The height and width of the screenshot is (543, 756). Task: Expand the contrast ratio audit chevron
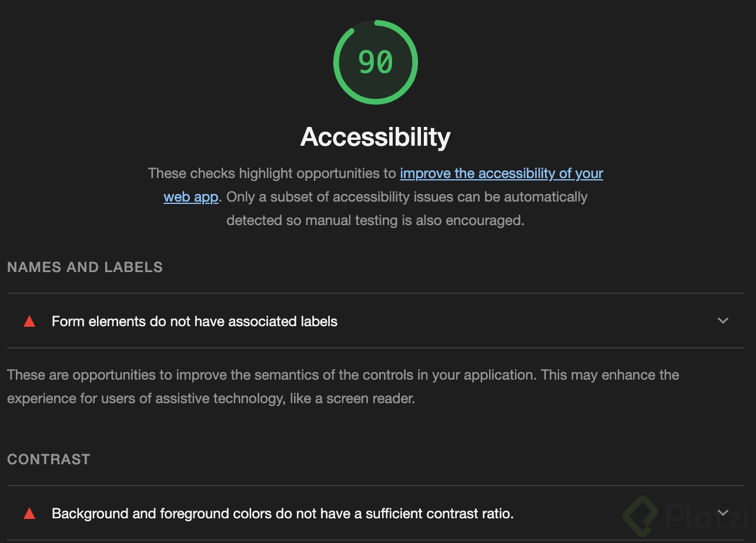pyautogui.click(x=723, y=513)
